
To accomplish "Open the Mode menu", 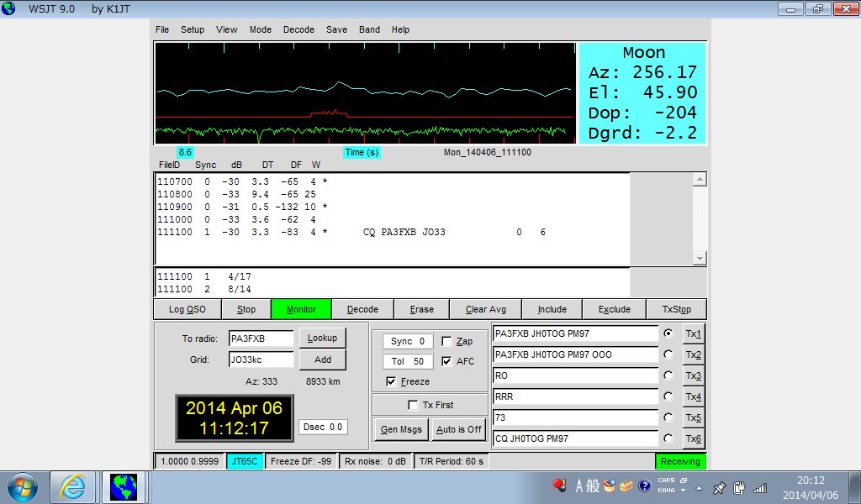I will pos(260,29).
